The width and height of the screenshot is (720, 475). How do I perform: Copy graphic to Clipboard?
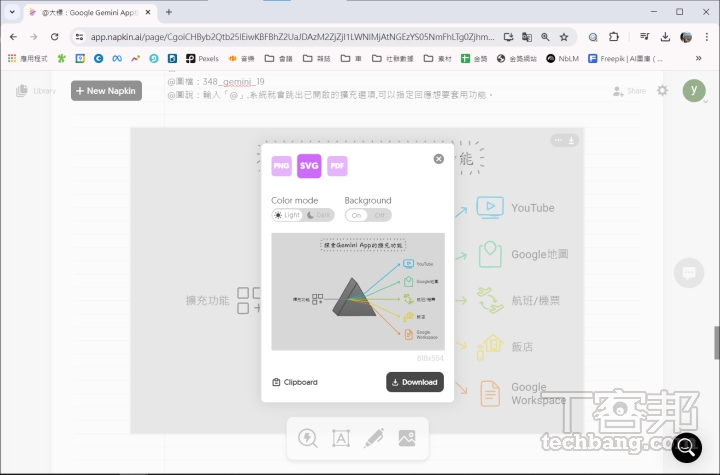[x=295, y=382]
